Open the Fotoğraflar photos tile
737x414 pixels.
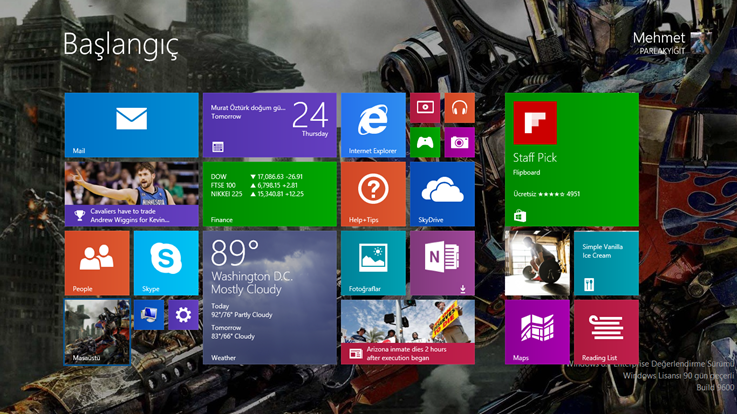click(373, 263)
